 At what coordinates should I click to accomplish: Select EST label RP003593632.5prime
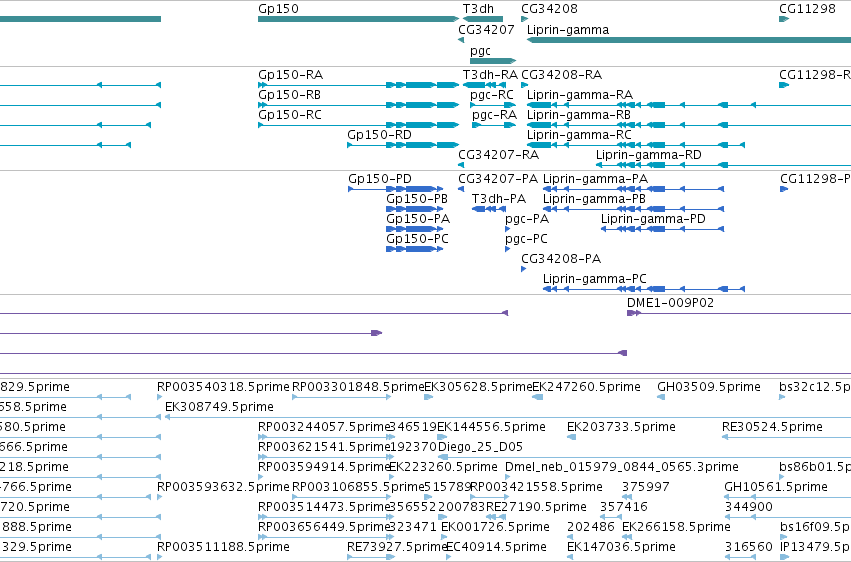223,488
